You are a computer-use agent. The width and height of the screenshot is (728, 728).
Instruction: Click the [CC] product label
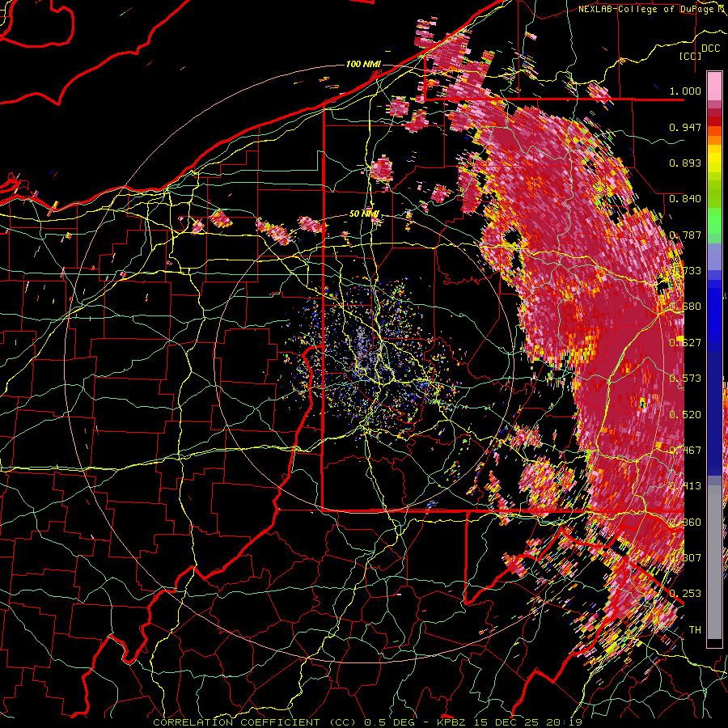[691, 56]
